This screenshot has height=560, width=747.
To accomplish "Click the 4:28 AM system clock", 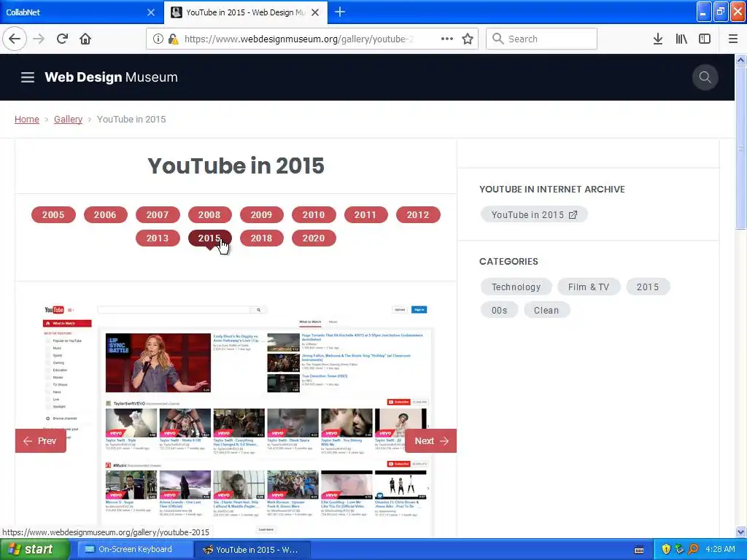I will (720, 550).
